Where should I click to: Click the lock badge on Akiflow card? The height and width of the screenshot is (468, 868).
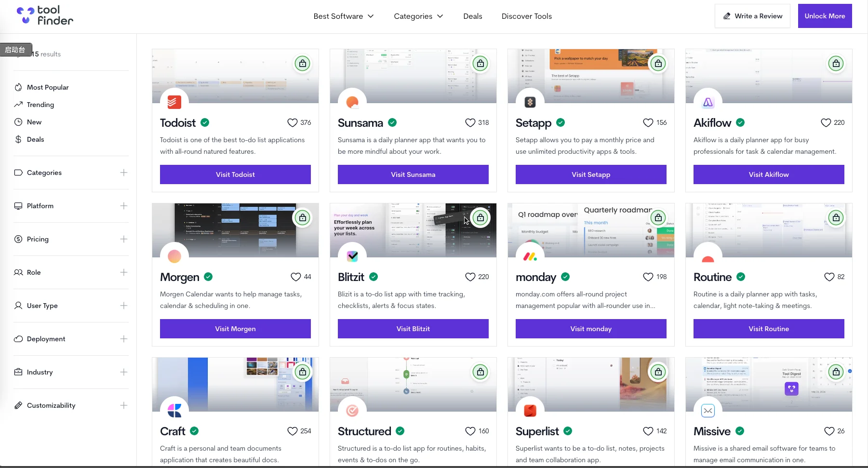coord(836,64)
